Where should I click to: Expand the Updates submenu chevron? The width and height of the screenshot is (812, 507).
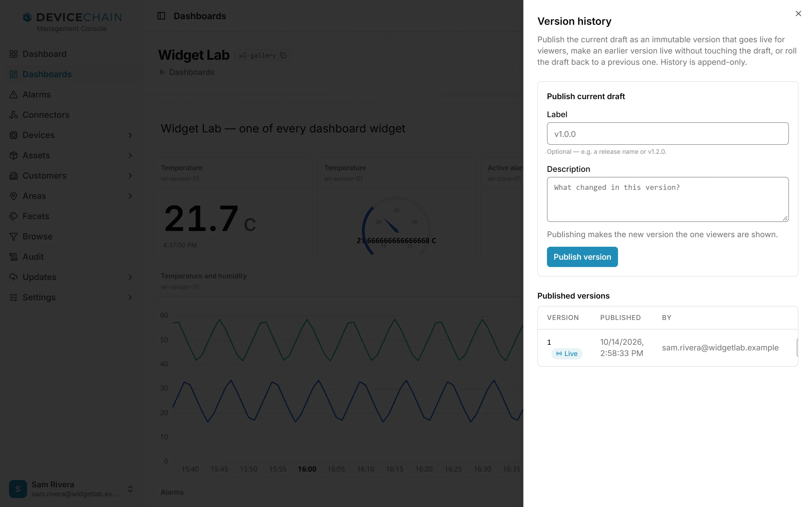click(130, 277)
